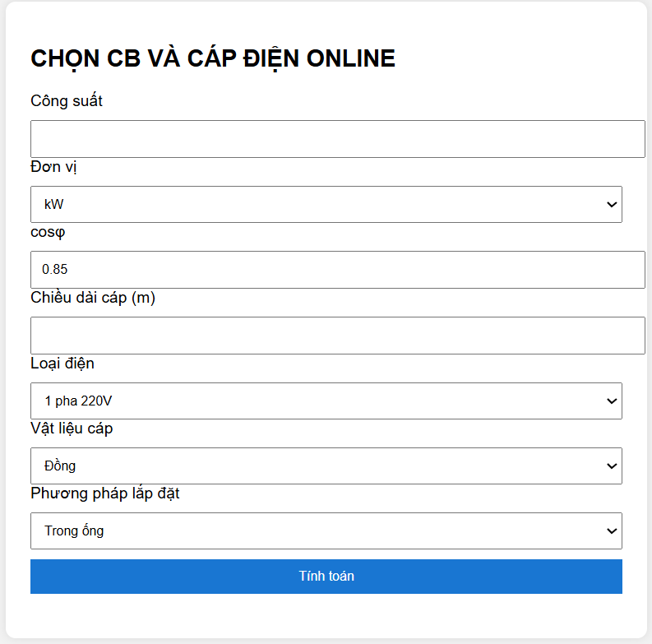Click the chevron arrow beside 1 pha 220V
The image size is (652, 644).
(611, 401)
